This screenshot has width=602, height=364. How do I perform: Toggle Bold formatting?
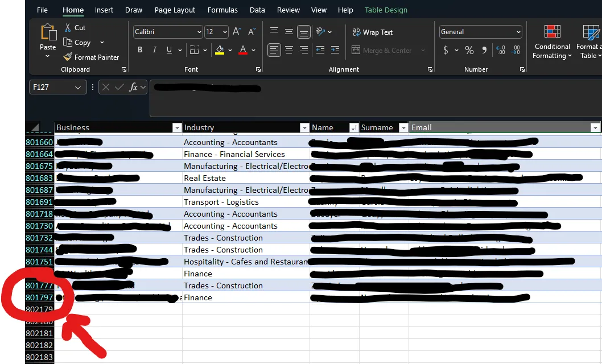point(140,50)
